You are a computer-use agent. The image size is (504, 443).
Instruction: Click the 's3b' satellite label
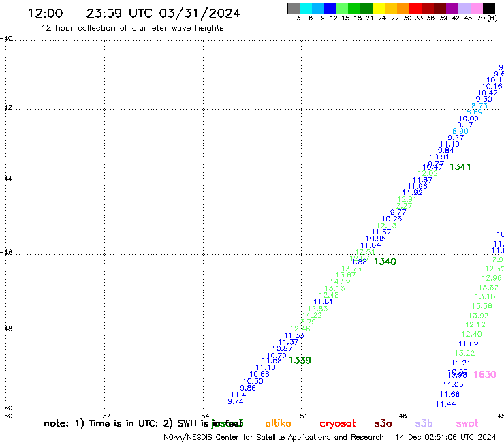[x=424, y=423]
